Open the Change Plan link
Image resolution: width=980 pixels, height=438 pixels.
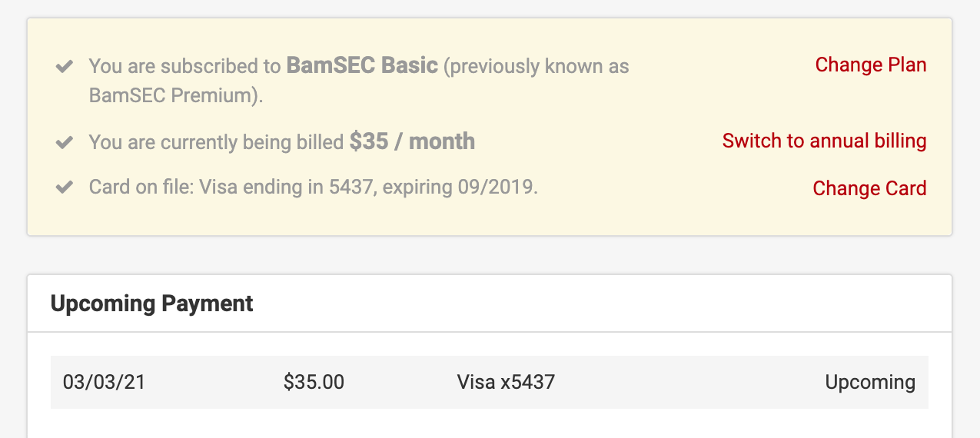(870, 65)
